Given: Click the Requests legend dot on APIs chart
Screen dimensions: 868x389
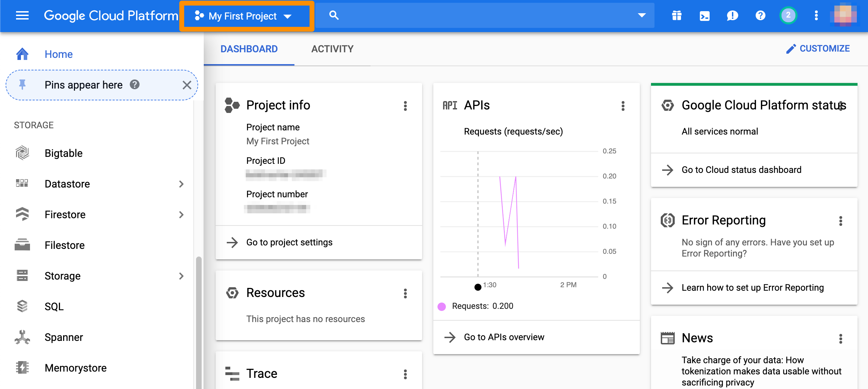Looking at the screenshot, I should (442, 306).
